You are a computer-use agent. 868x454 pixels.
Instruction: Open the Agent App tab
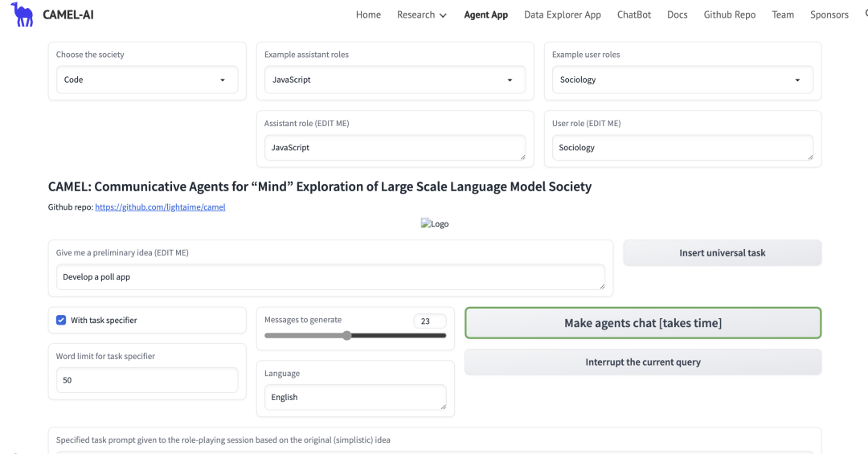[x=485, y=15]
